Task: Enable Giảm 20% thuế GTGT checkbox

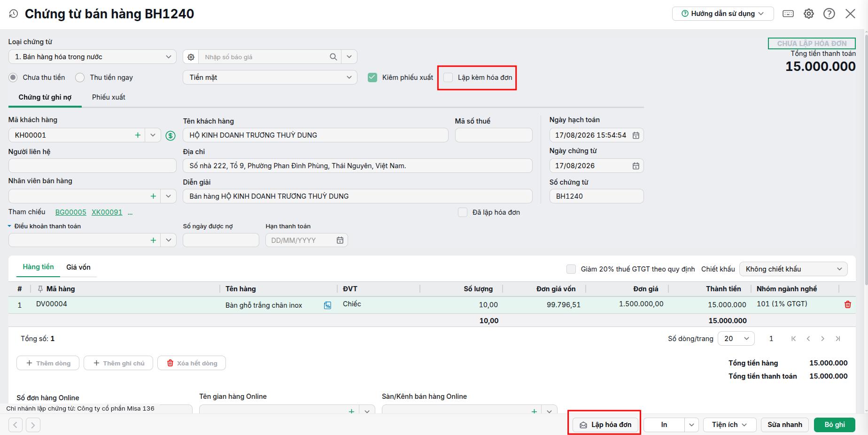Action: pos(571,269)
